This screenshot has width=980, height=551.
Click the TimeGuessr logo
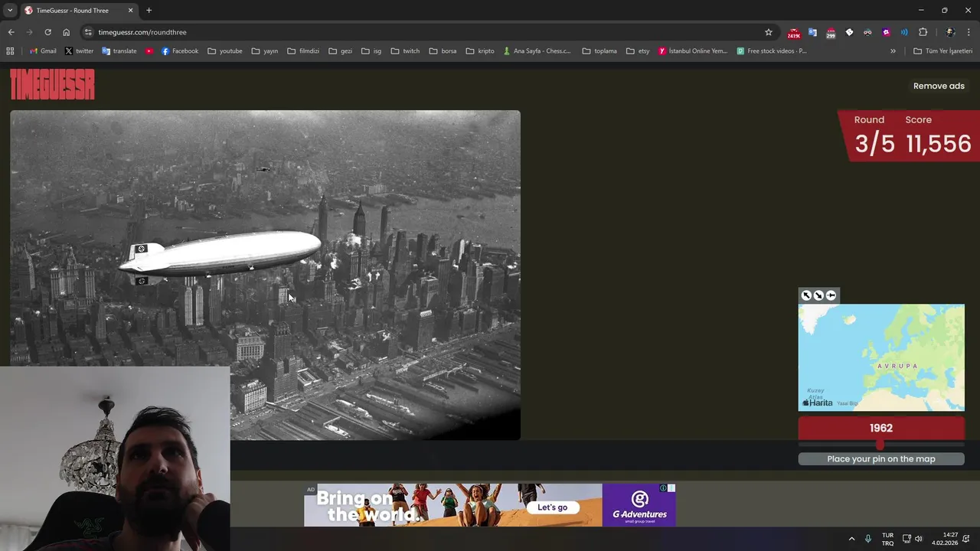point(52,84)
